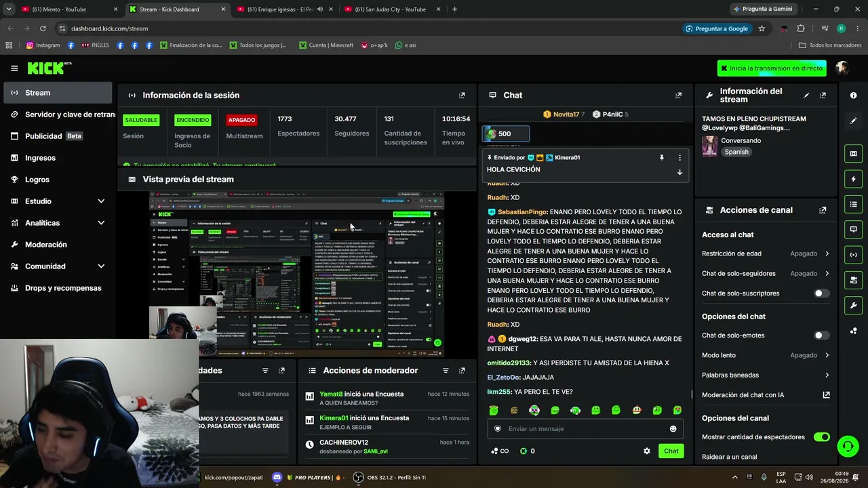The height and width of the screenshot is (488, 868).
Task: Toggle the list widget icon in the right rail
Action: 853,204
